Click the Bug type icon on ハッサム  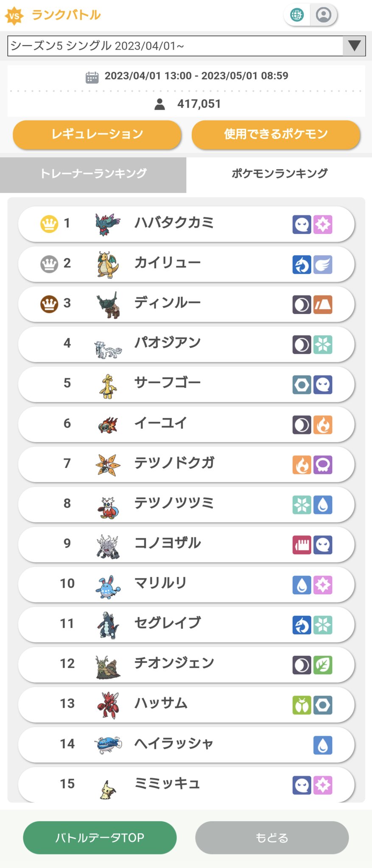(302, 705)
